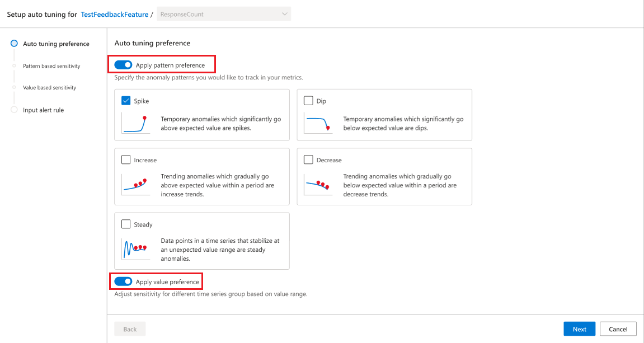Click the Auto tuning preference step circle
This screenshot has height=343, width=644.
[x=15, y=43]
